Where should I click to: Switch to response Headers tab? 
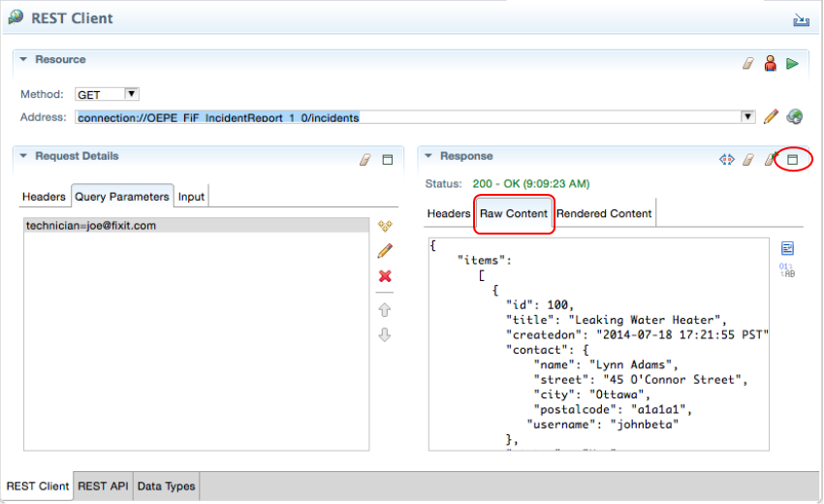[449, 213]
